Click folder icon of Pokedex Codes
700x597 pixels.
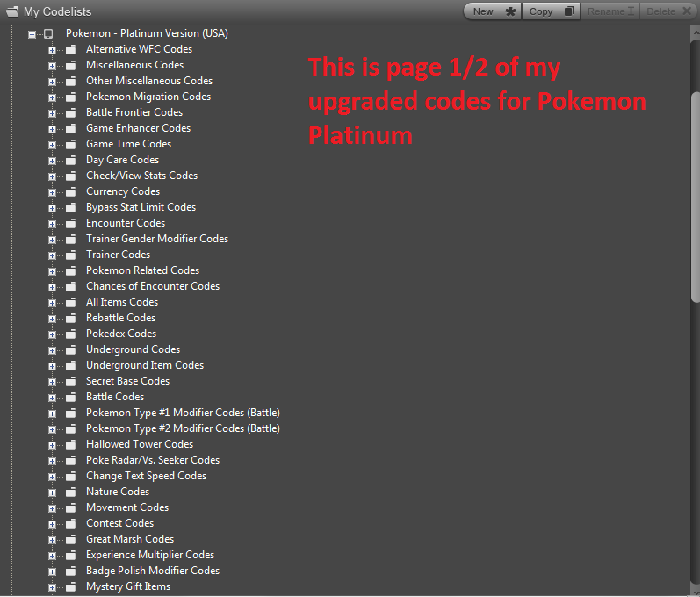click(x=70, y=334)
